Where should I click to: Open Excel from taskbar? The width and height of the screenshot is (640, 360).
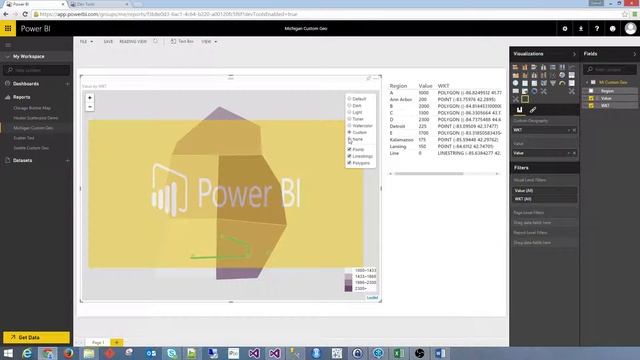[399, 353]
